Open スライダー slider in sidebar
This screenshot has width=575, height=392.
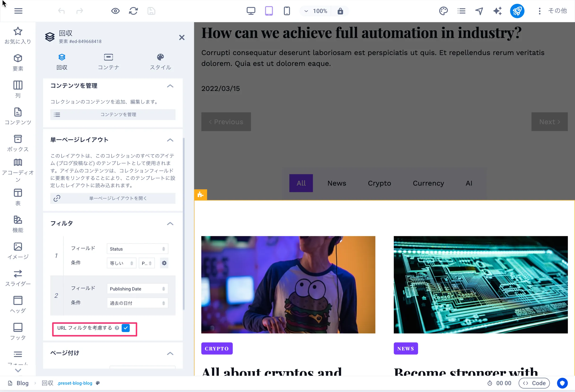pyautogui.click(x=18, y=278)
